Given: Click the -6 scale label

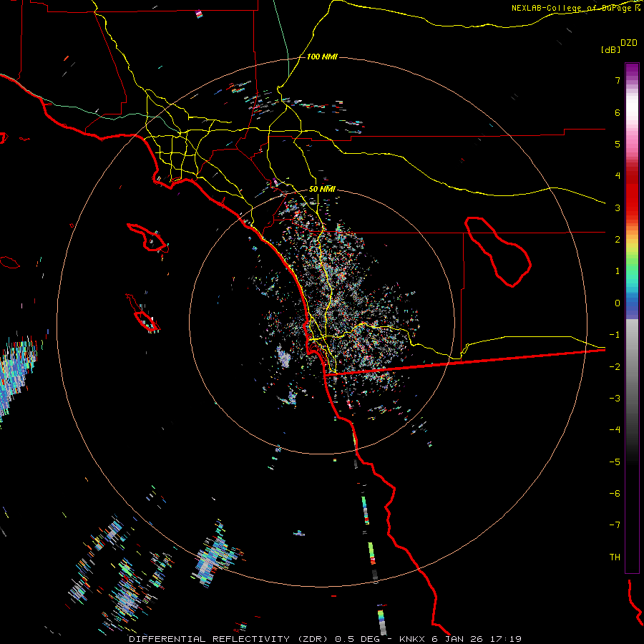Looking at the screenshot, I should pos(615,493).
